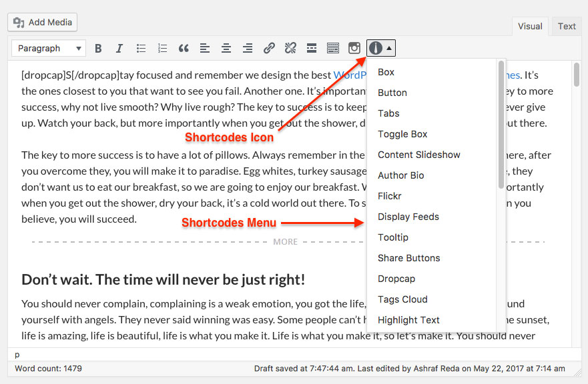Open the Paragraph format dropdown
588x384 pixels.
coord(49,48)
